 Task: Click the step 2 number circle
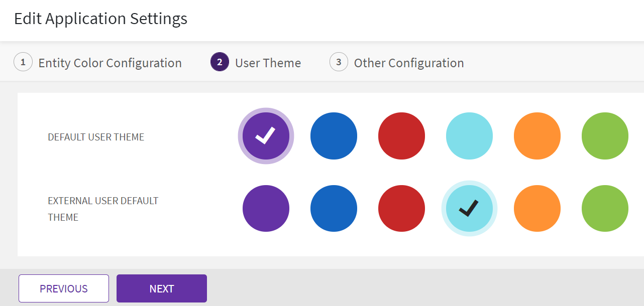[x=220, y=62]
